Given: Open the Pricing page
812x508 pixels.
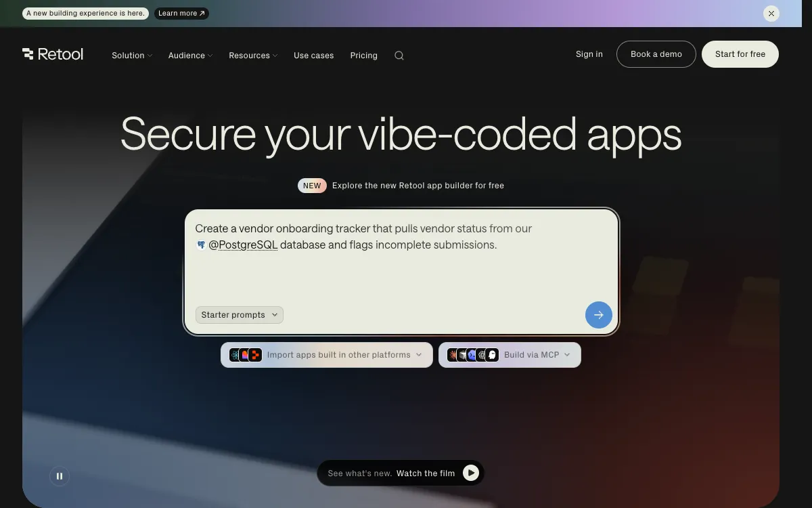Looking at the screenshot, I should [x=363, y=56].
